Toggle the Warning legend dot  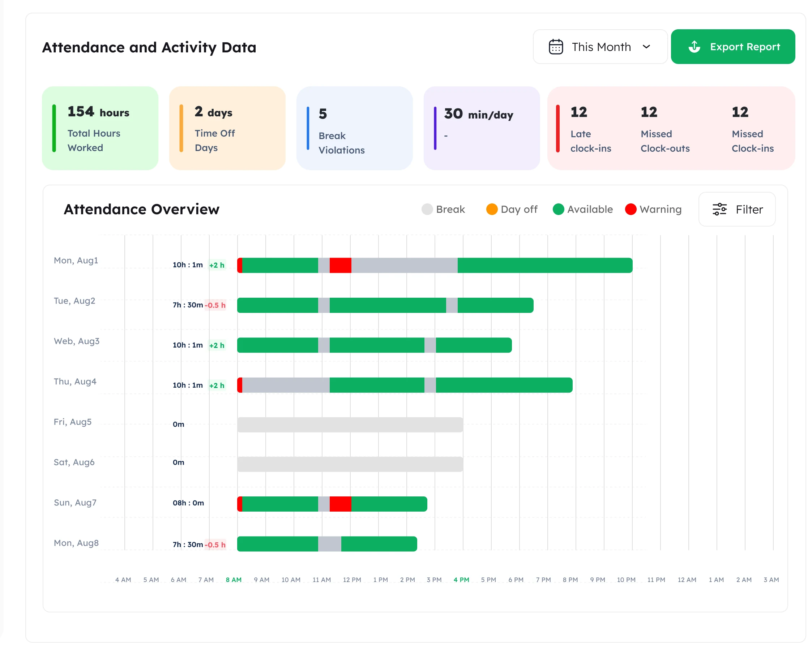631,209
